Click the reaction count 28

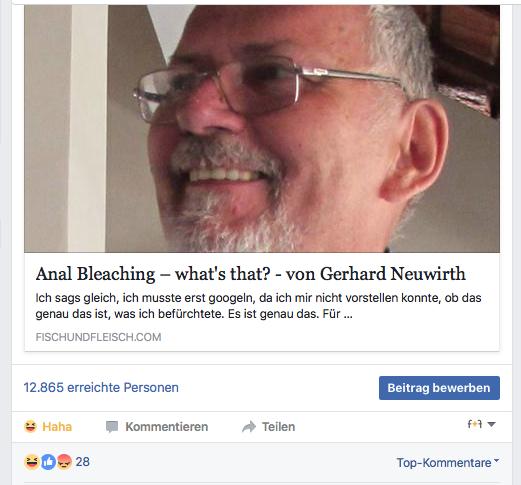click(82, 462)
